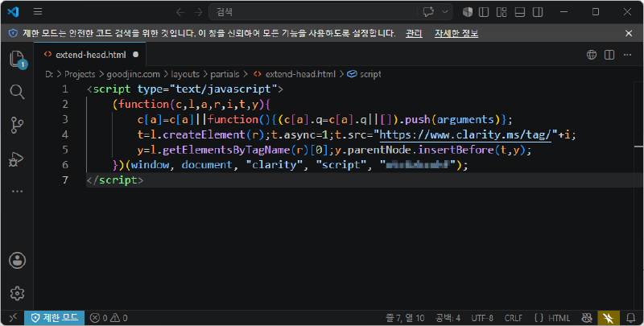Click the 줄 7, 열 10 cursor position
644x326 pixels.
pyautogui.click(x=405, y=318)
